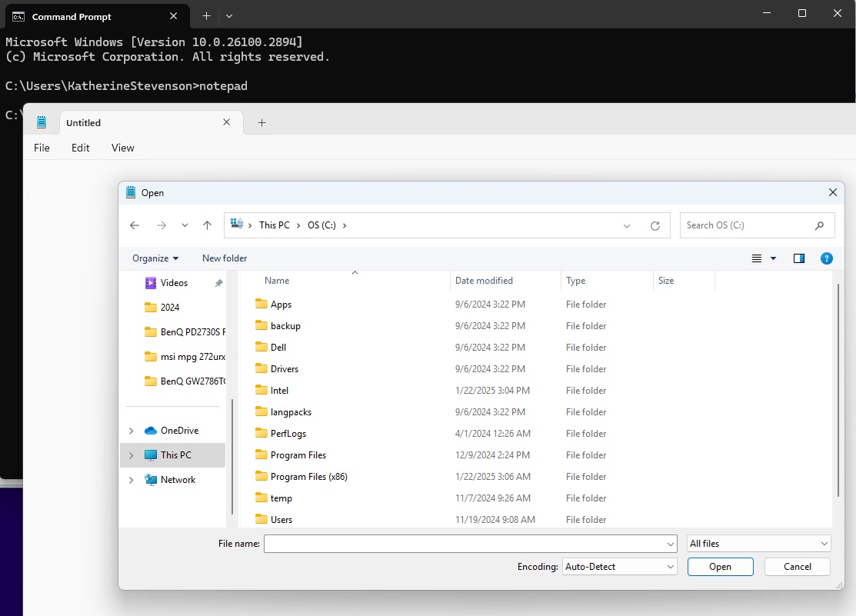Unpin Videos using the pin icon
856x616 pixels.
(219, 283)
